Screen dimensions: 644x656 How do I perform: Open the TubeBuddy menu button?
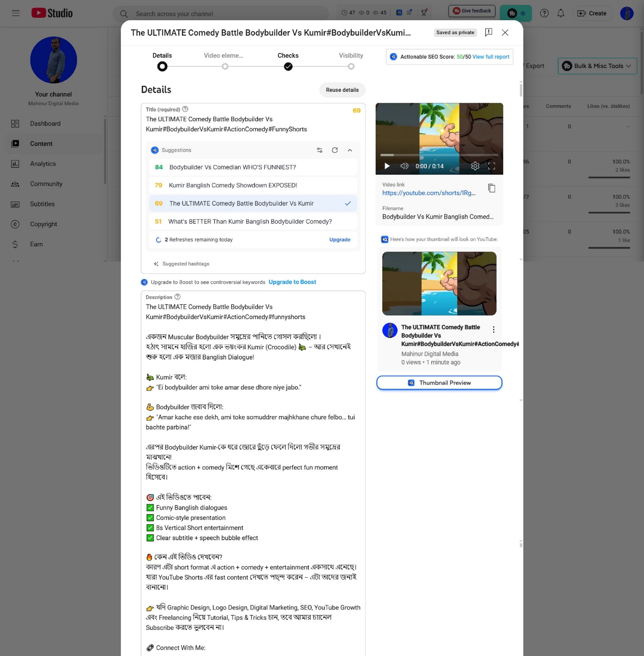pyautogui.click(x=516, y=13)
